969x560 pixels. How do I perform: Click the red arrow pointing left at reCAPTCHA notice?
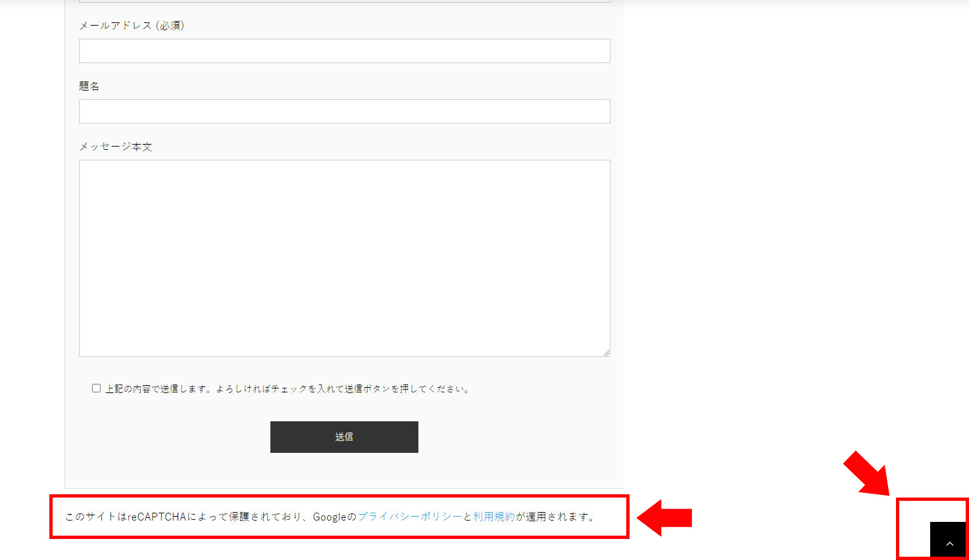tap(664, 518)
